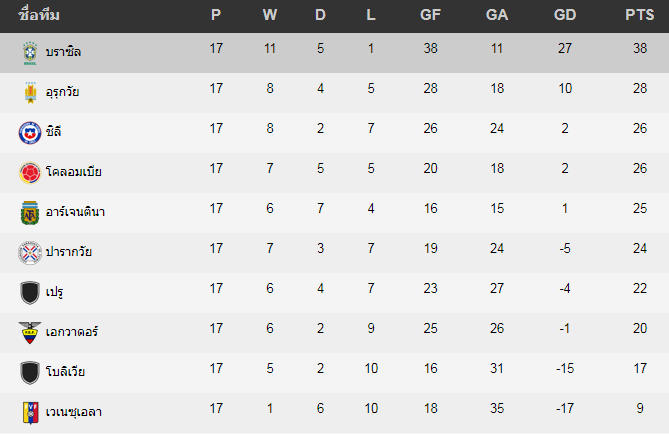Click the ชื่อทีม column header
The width and height of the screenshot is (669, 434).
point(38,15)
